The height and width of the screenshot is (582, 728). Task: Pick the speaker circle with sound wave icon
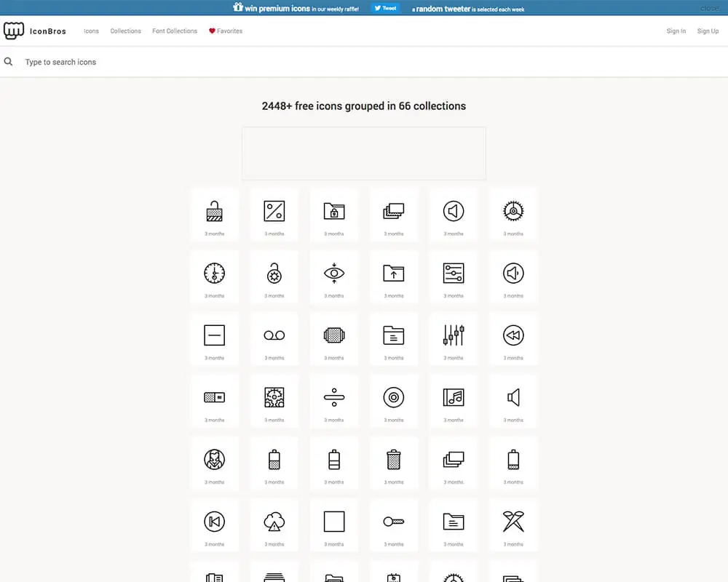(x=513, y=273)
